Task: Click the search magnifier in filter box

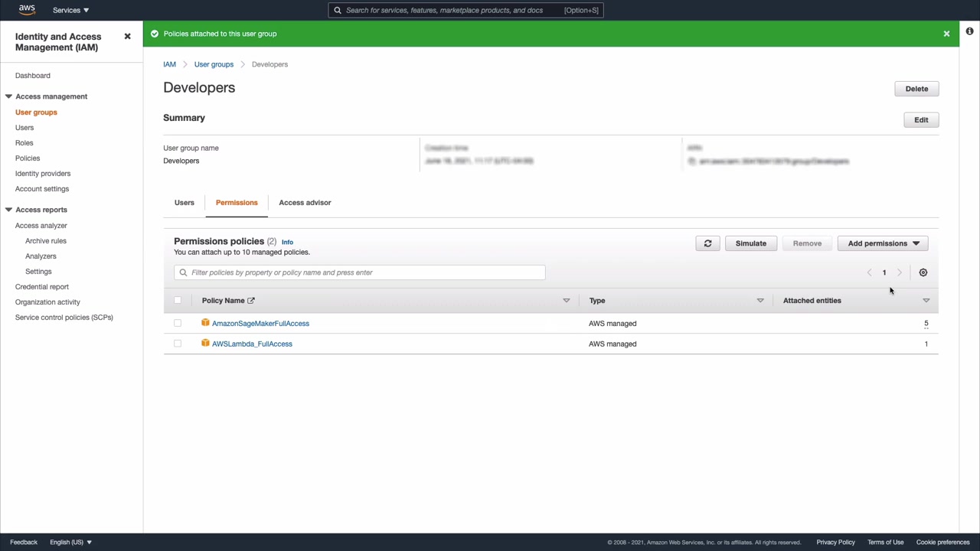Action: [183, 272]
